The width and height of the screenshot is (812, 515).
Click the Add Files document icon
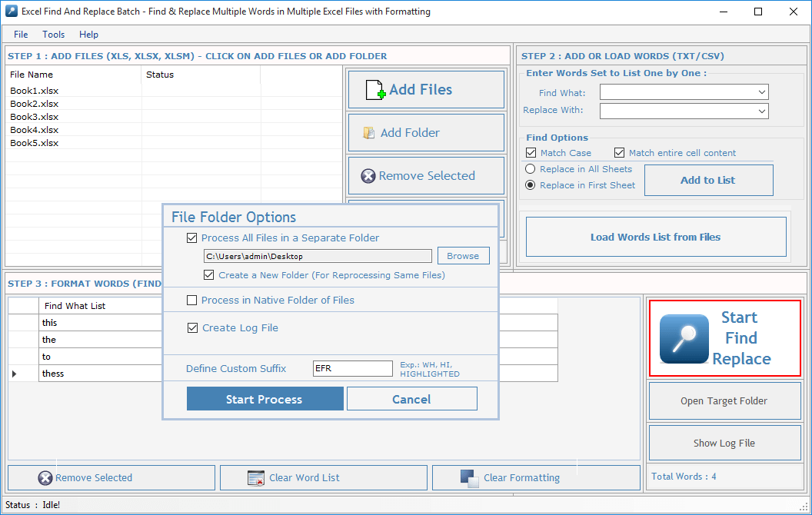375,89
